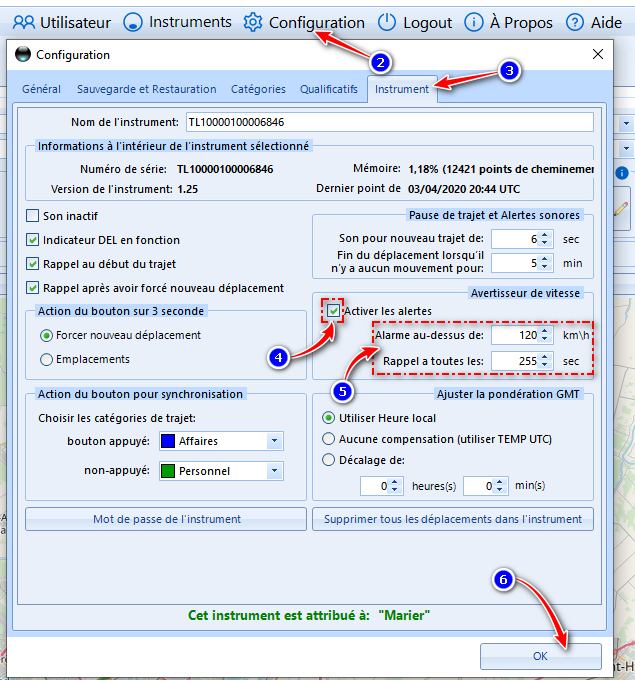
Task: Click Supprimer tous les déplacements button
Action: (x=453, y=519)
